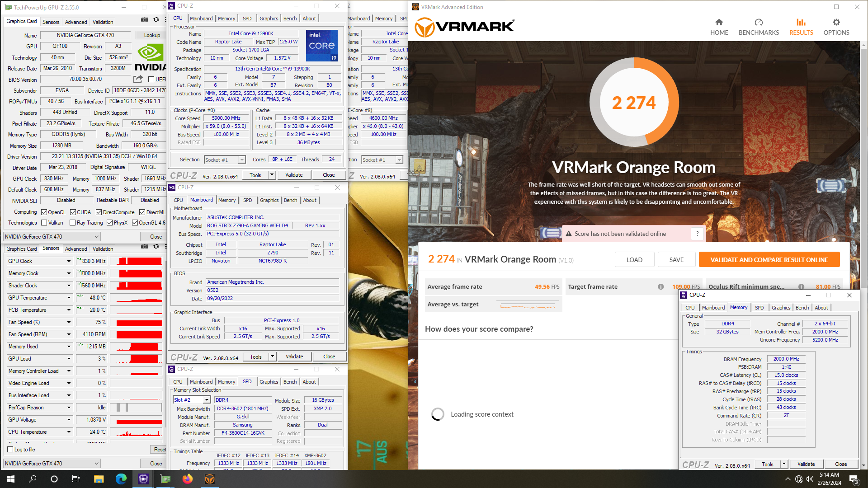Open VRMark OPTIONS gear
This screenshot has width=868, height=488.
coord(836,27)
